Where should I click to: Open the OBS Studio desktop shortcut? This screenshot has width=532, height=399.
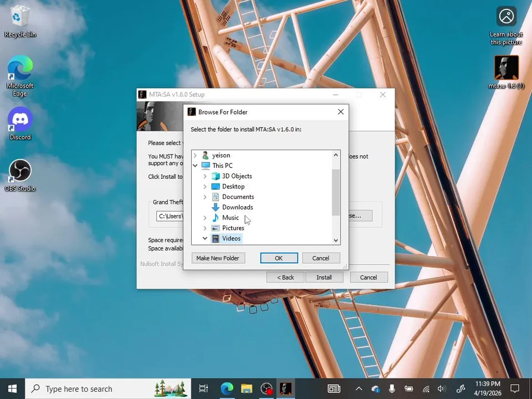[x=20, y=175]
